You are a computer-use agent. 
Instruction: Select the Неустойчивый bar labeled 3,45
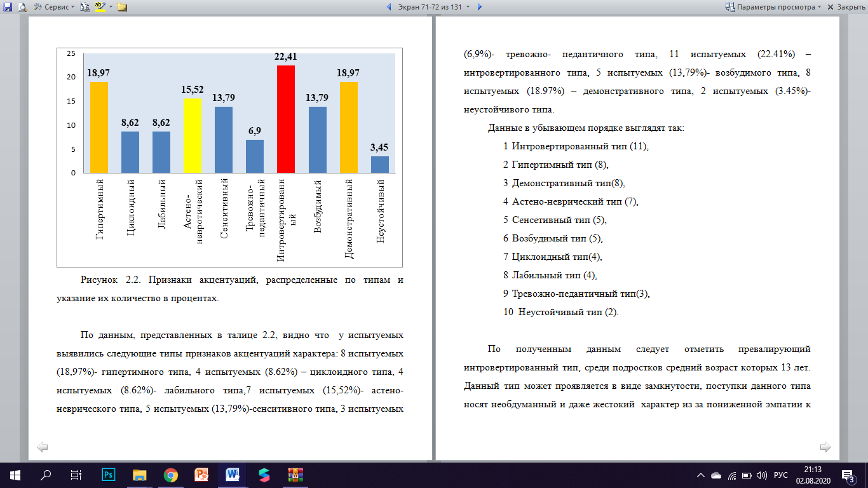380,165
